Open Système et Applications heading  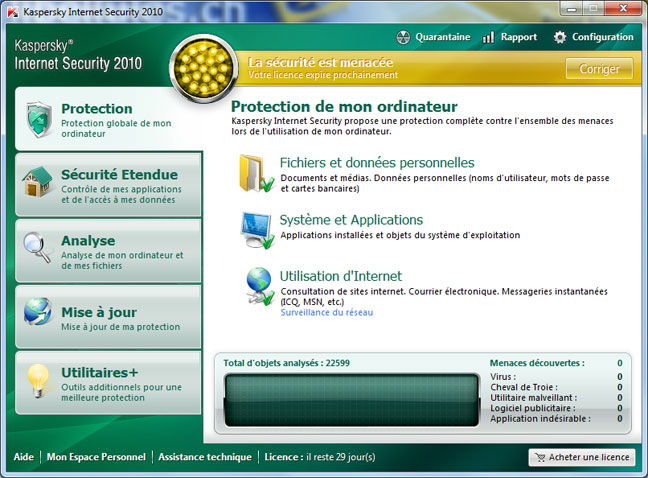pyautogui.click(x=351, y=220)
